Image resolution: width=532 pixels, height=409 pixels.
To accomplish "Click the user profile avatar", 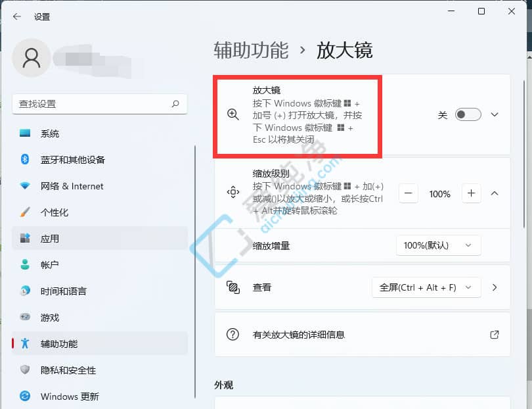I will (x=32, y=58).
